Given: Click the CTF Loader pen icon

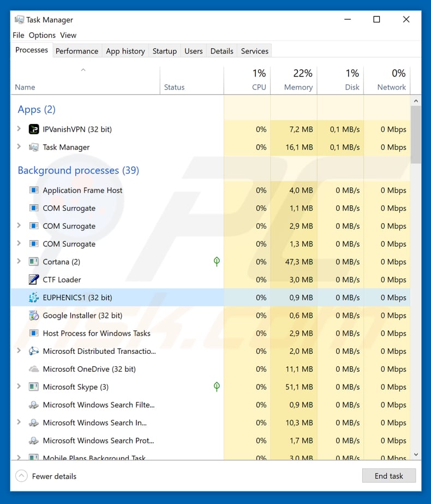Looking at the screenshot, I should tap(34, 280).
